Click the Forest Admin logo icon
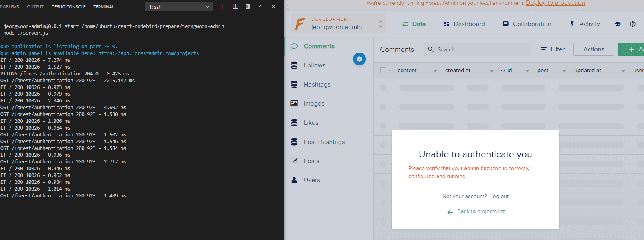Viewport: 644px width, 240px height. pos(300,24)
